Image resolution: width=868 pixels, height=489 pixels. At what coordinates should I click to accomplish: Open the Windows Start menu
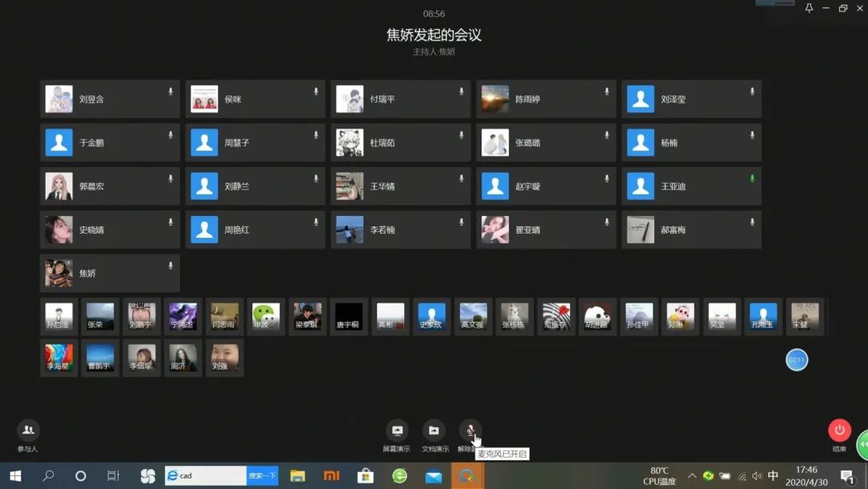pyautogui.click(x=14, y=475)
